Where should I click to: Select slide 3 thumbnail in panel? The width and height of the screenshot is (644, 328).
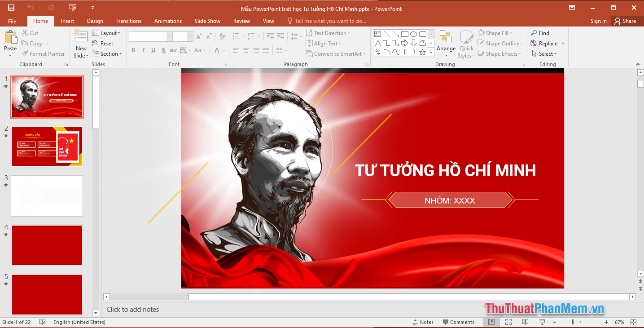(47, 195)
